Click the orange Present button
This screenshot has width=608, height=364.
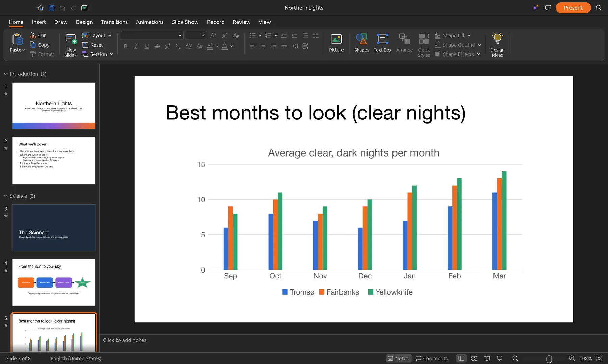[573, 8]
